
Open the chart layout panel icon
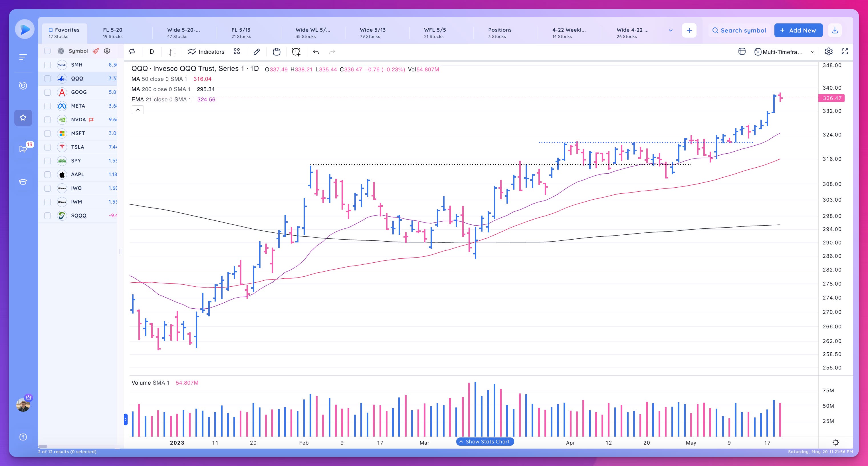[742, 51]
